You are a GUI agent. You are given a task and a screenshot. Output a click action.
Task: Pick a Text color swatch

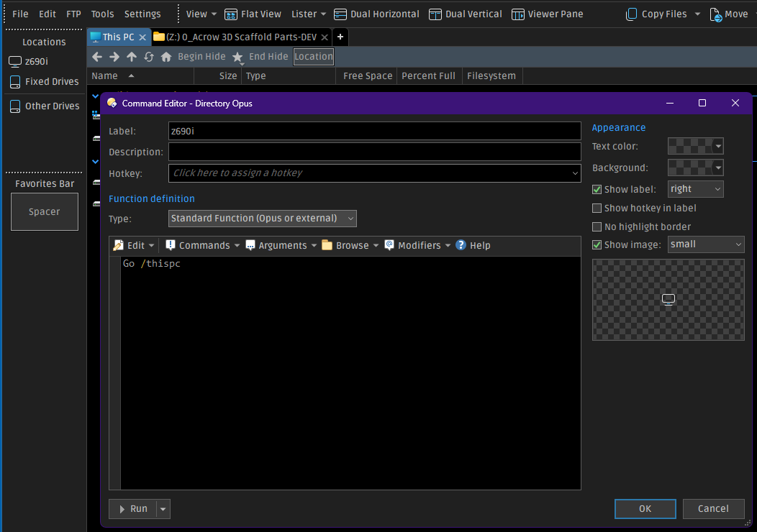click(x=695, y=146)
